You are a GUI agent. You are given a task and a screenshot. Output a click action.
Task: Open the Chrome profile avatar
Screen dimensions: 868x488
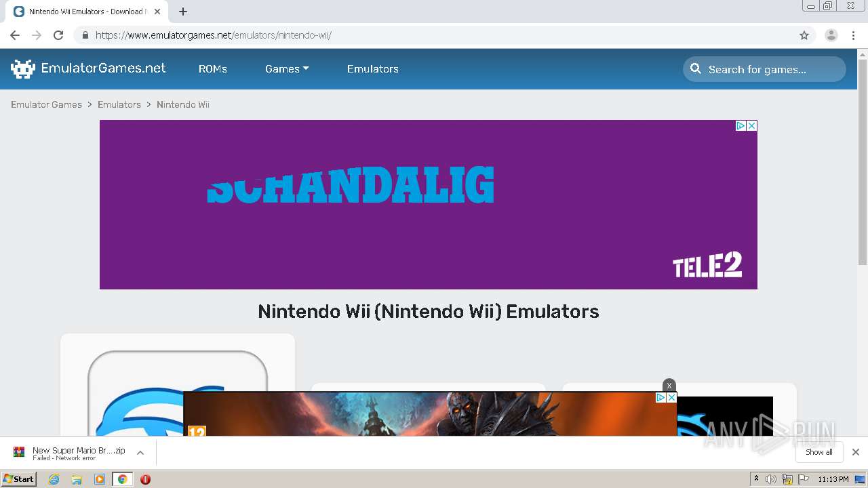coord(831,35)
